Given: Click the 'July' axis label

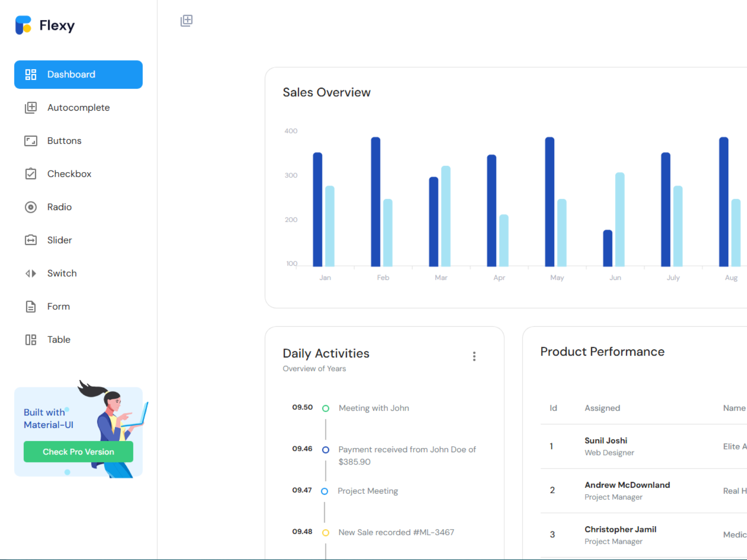Looking at the screenshot, I should (x=673, y=278).
